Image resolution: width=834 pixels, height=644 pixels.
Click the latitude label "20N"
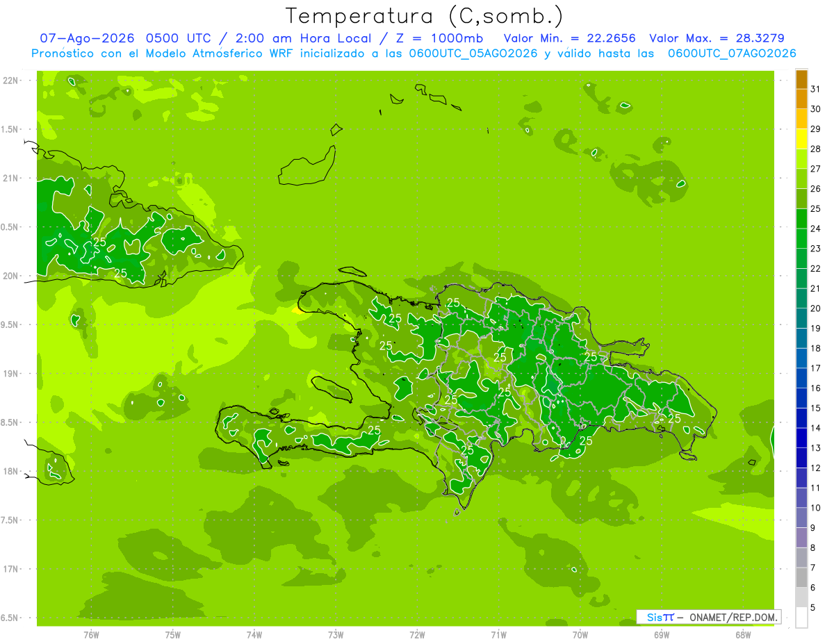coord(11,276)
